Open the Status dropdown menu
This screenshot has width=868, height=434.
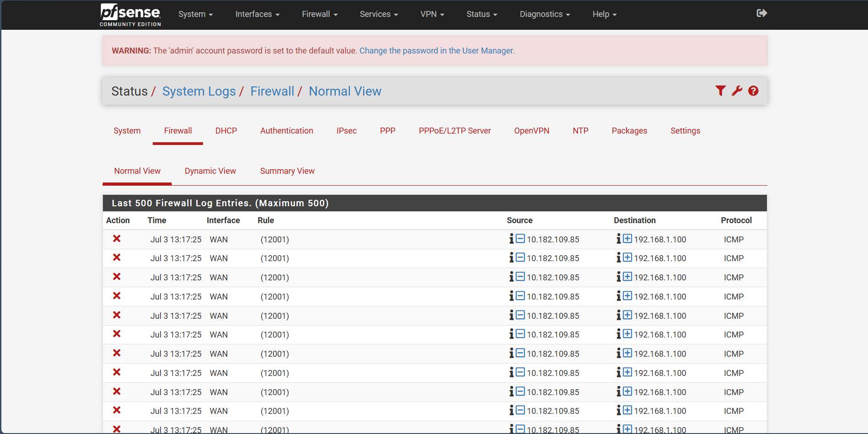pyautogui.click(x=482, y=14)
